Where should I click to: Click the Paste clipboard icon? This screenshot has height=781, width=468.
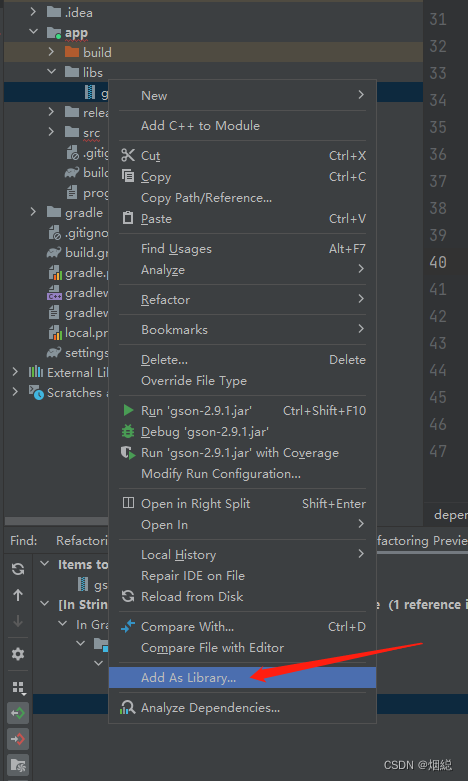pyautogui.click(x=128, y=218)
